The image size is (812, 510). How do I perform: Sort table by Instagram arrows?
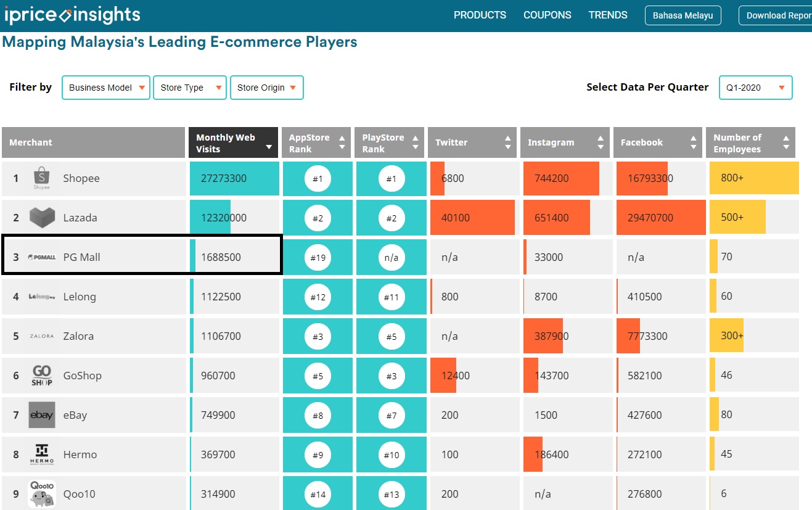click(601, 143)
